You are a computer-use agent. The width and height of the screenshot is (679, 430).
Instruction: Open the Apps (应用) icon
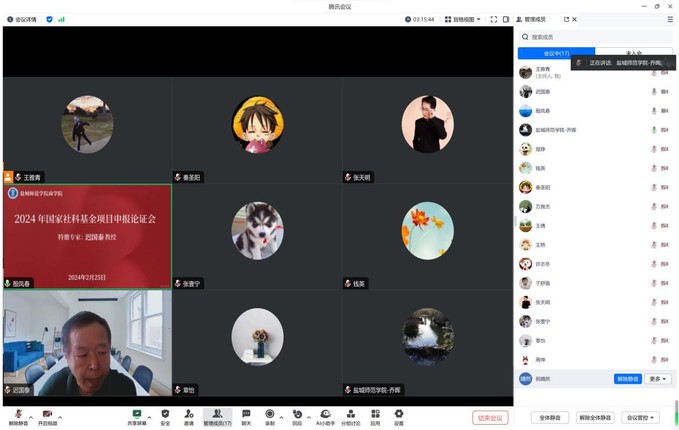(375, 414)
